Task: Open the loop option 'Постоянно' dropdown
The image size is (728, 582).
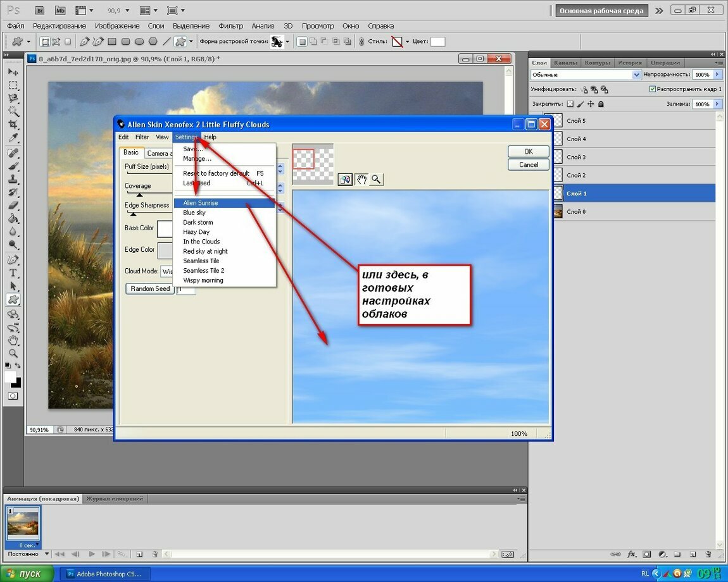Action: 46,554
